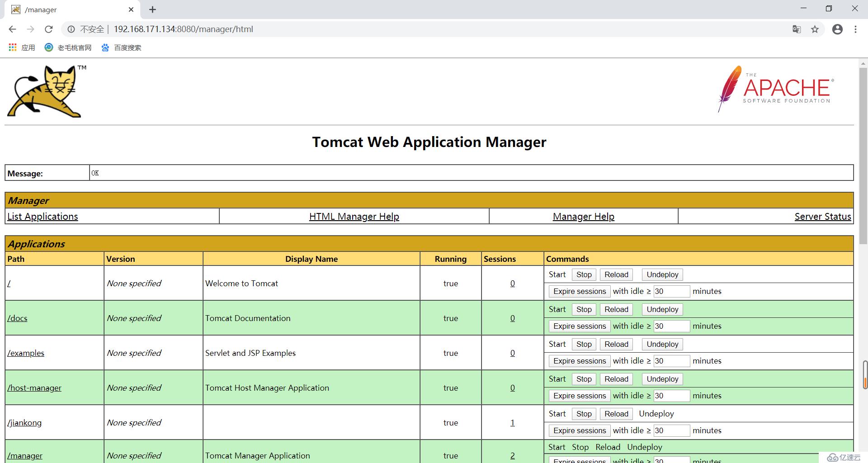The height and width of the screenshot is (463, 868).
Task: Reload the /examples application
Action: pyautogui.click(x=616, y=344)
